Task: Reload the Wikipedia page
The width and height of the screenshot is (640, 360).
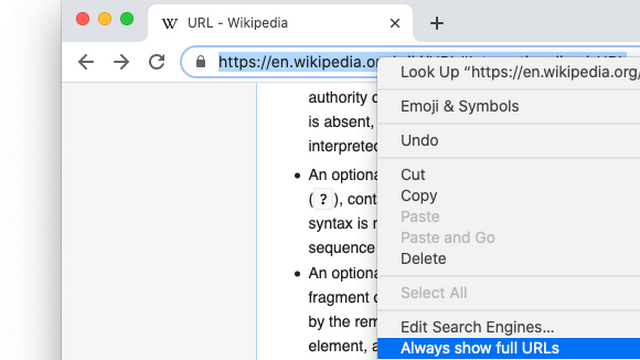Action: point(157,62)
